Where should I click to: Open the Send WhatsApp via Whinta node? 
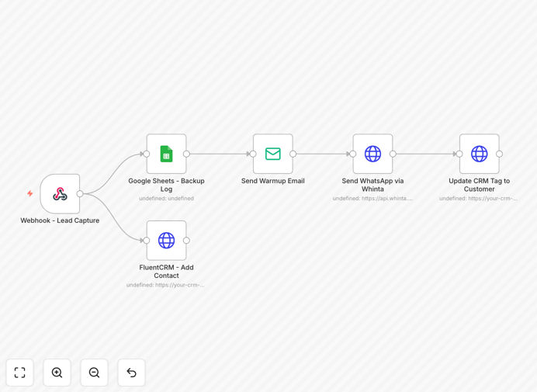coord(372,154)
